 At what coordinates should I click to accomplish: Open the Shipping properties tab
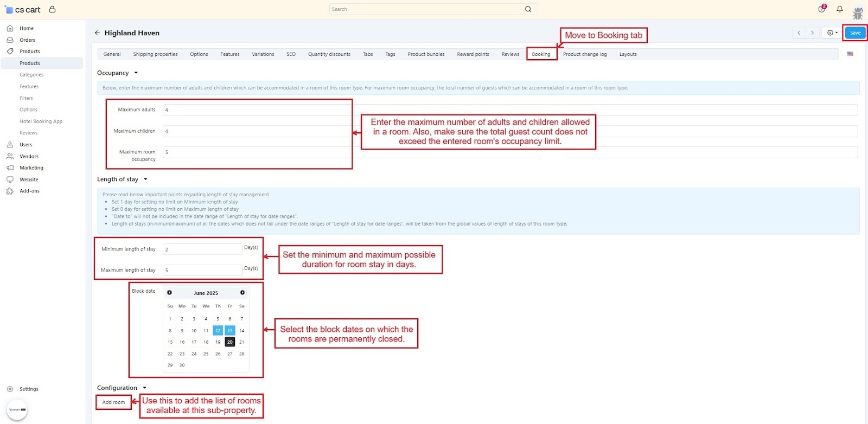pyautogui.click(x=155, y=54)
